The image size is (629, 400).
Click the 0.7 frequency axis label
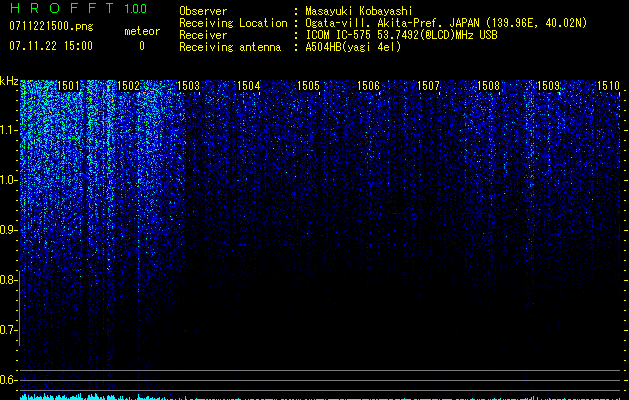tap(9, 330)
